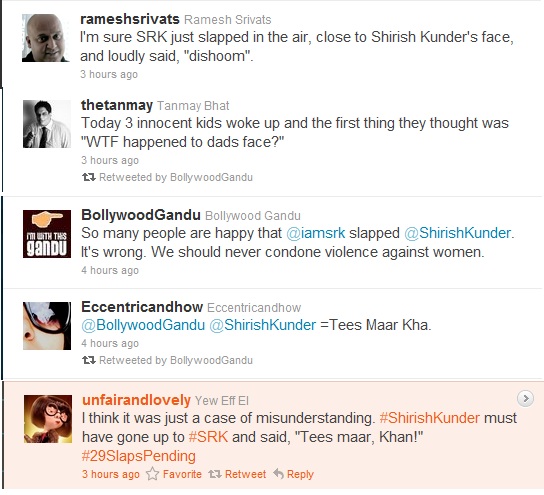Click the Favorite star icon

(152, 474)
